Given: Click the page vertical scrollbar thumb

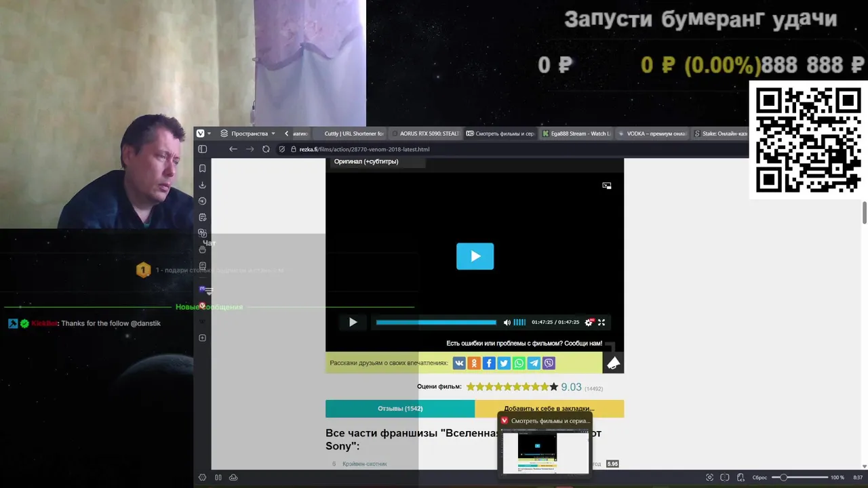Looking at the screenshot, I should (x=865, y=212).
